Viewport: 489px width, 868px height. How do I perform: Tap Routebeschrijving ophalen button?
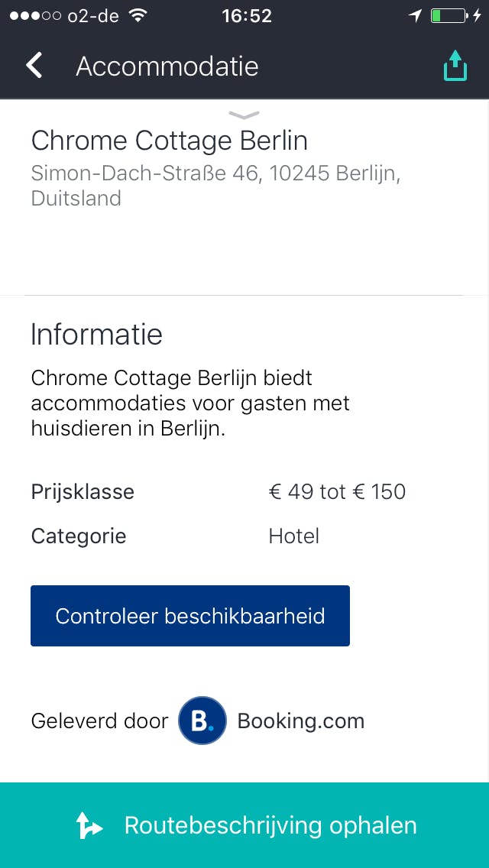click(270, 825)
